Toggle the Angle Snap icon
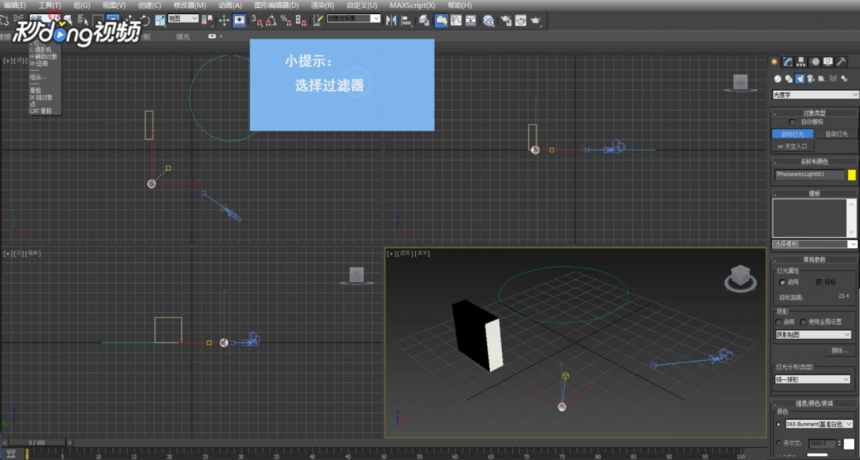Image resolution: width=860 pixels, height=460 pixels. point(271,20)
